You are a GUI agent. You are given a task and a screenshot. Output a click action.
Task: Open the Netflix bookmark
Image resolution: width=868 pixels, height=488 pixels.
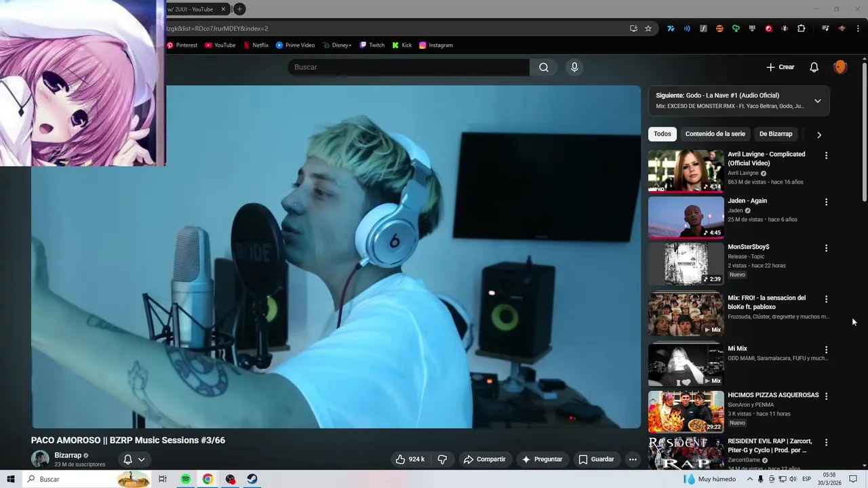pos(256,45)
